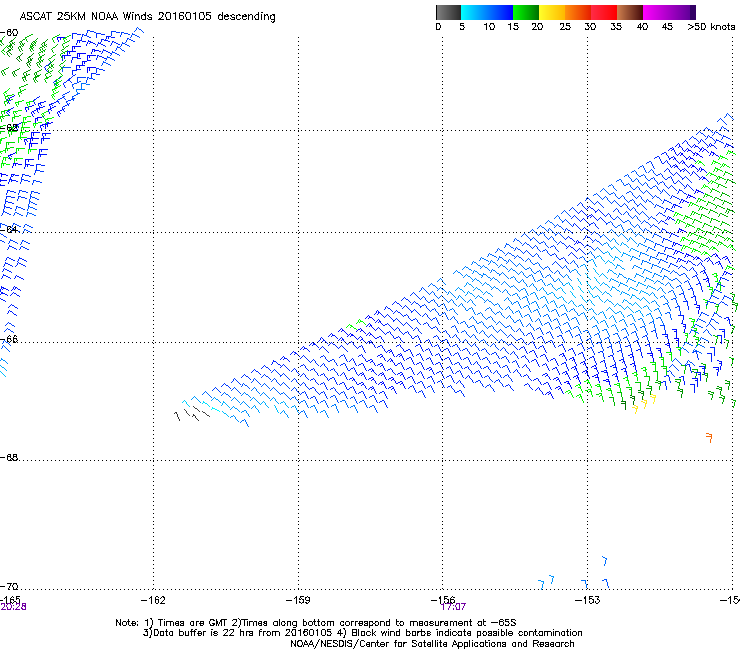Click the lone orange wind barb
The width and height of the screenshot is (740, 650).
click(709, 438)
